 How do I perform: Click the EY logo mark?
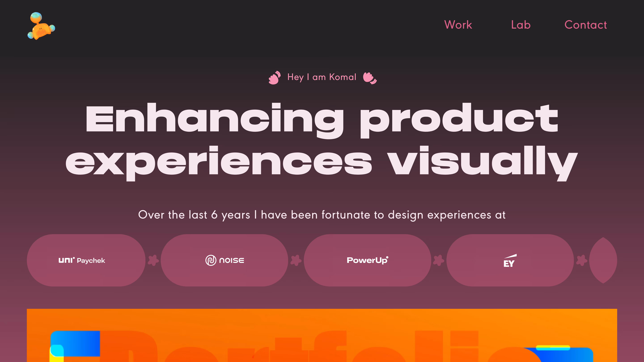tap(510, 261)
